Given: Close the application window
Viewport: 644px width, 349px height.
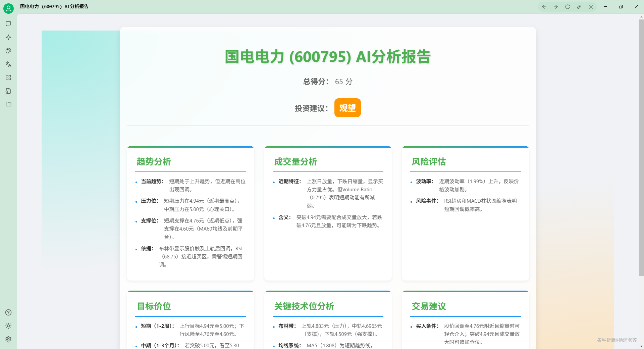Looking at the screenshot, I should tap(636, 7).
